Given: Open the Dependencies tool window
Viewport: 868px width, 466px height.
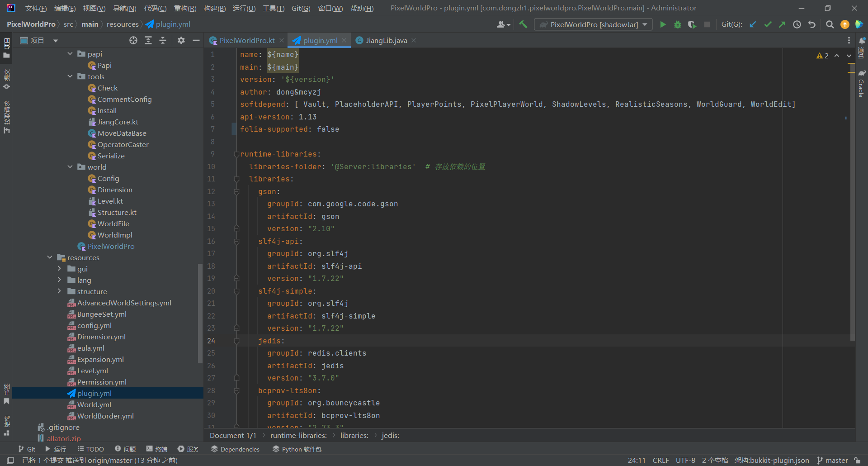Looking at the screenshot, I should (x=236, y=449).
